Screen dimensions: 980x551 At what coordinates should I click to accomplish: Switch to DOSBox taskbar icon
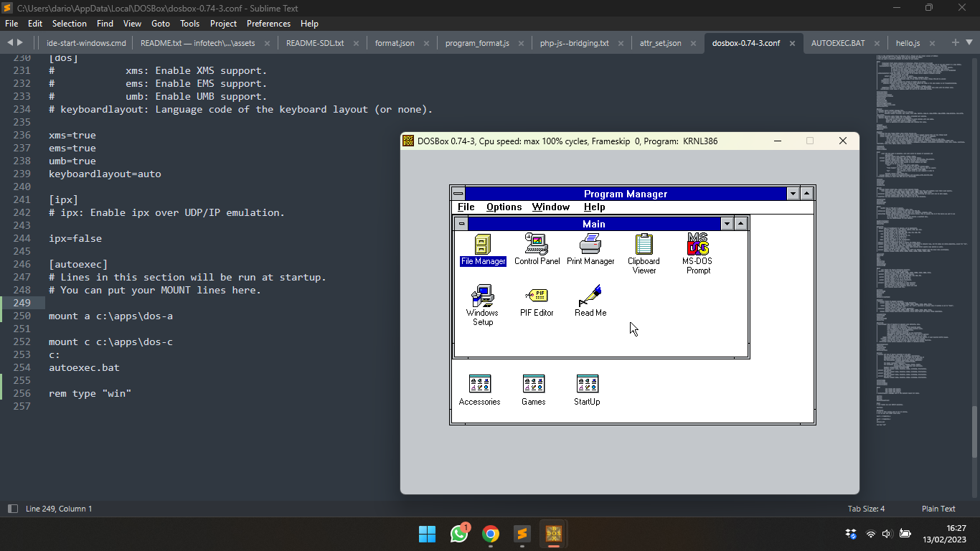(554, 534)
